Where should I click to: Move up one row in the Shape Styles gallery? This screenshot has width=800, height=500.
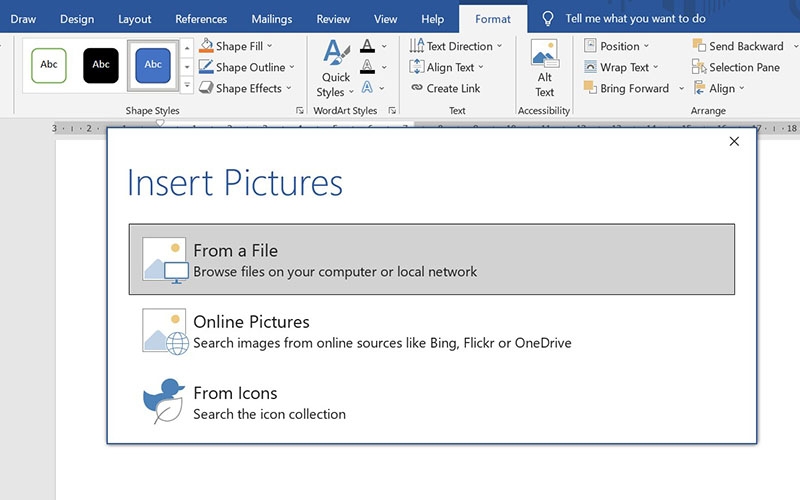[x=187, y=48]
